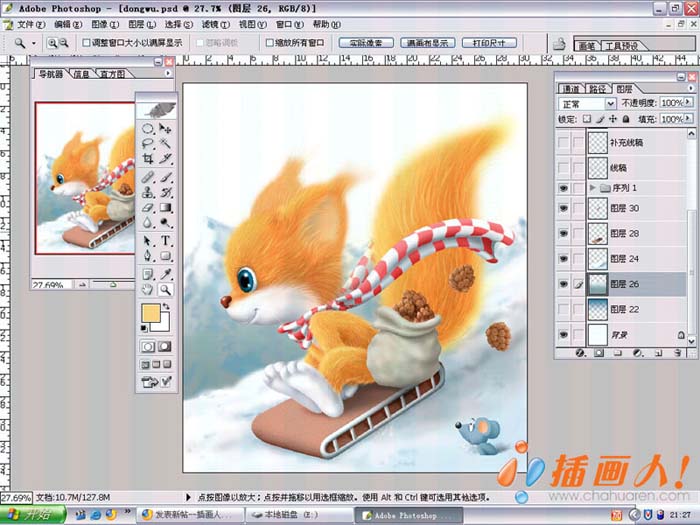Select the Notes tool
The height and width of the screenshot is (525, 700).
148,274
